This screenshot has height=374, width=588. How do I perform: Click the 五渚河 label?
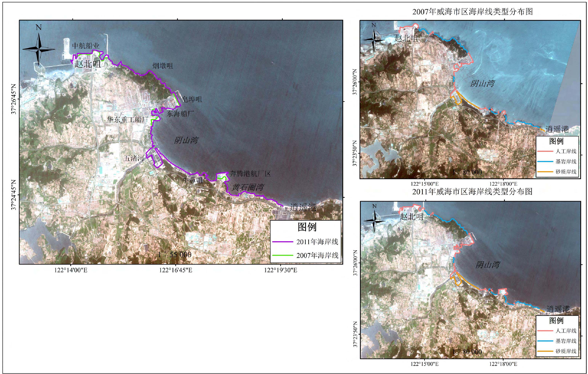pos(134,158)
